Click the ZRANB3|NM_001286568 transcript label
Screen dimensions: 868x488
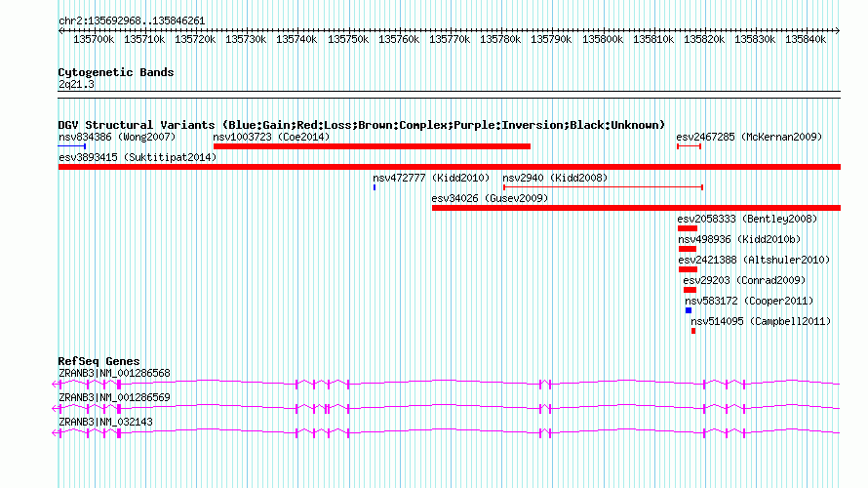(x=114, y=374)
